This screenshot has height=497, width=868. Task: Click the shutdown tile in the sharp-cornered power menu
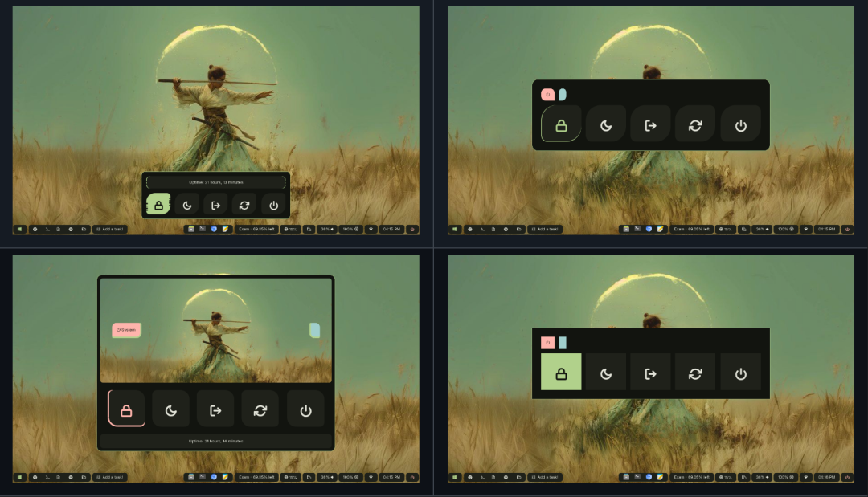[x=741, y=372]
